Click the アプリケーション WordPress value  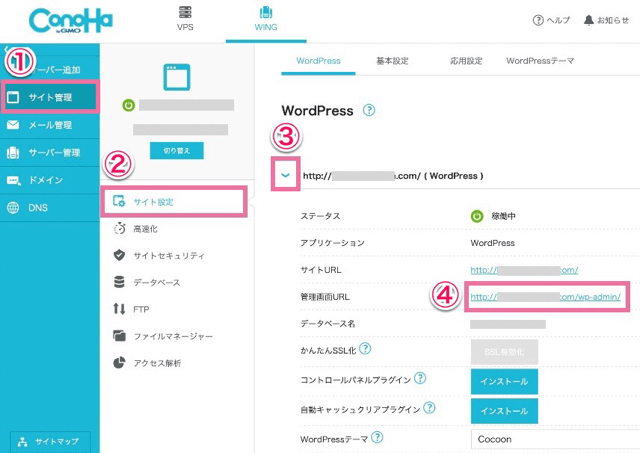(x=493, y=243)
